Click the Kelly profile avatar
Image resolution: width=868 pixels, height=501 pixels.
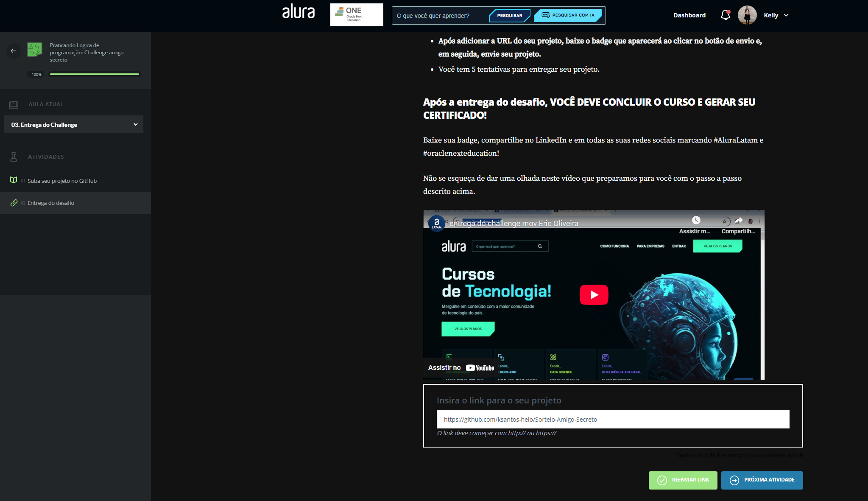(747, 15)
